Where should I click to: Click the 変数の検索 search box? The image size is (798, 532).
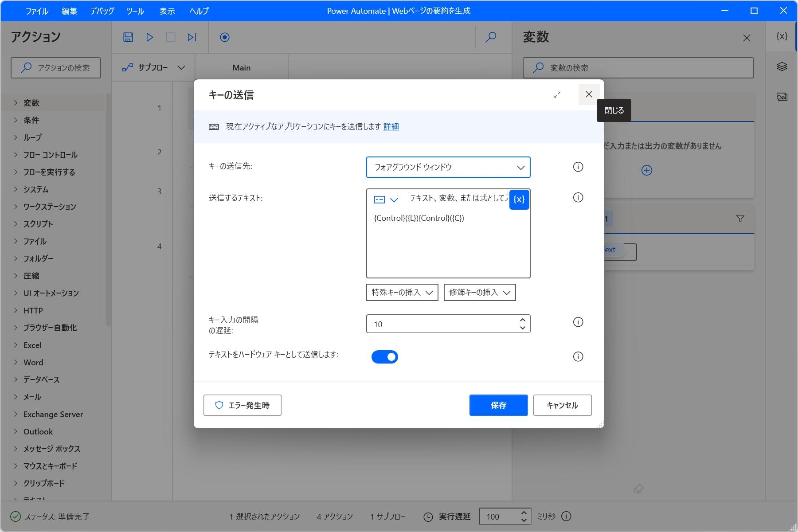[x=638, y=68]
